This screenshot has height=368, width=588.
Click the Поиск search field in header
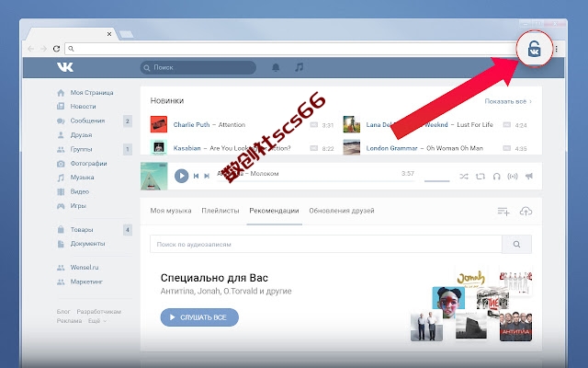click(x=198, y=67)
